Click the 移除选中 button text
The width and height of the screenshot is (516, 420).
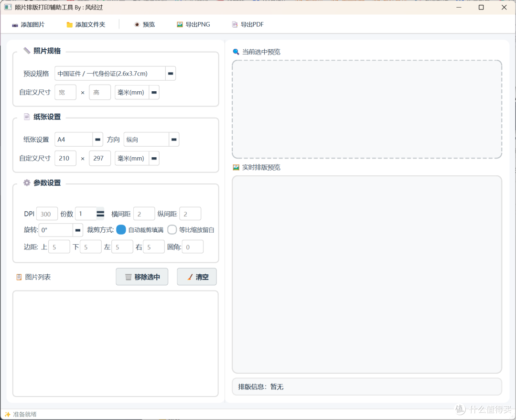[147, 277]
